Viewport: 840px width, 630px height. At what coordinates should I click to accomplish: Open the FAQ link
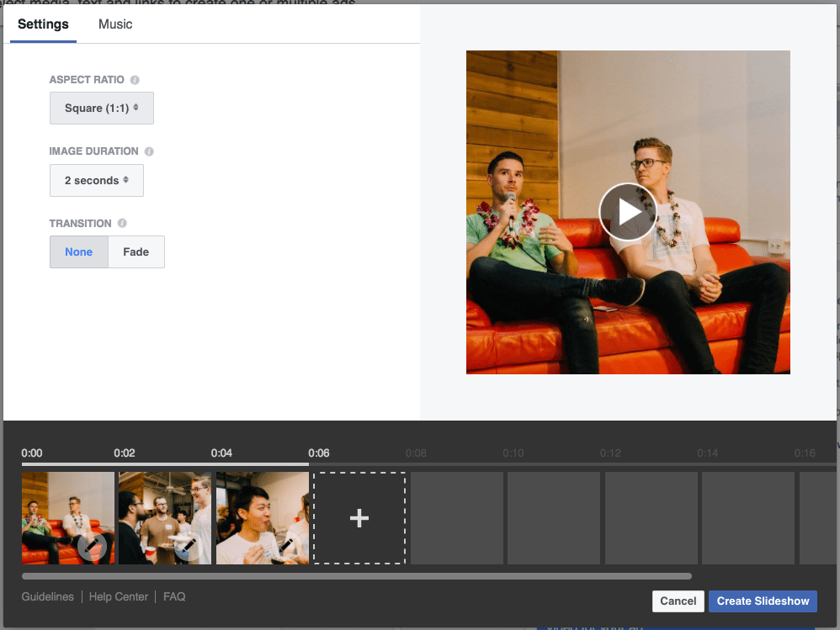[x=174, y=597]
